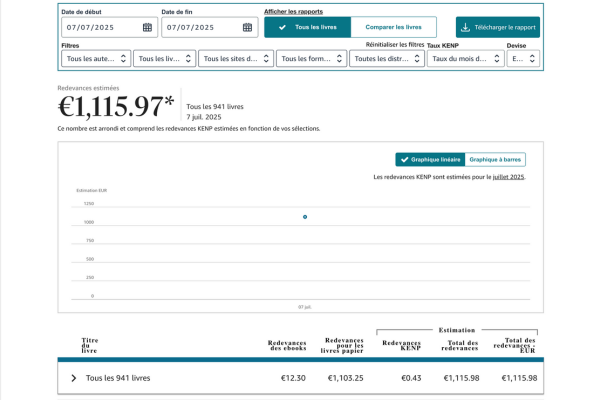Expand the Tous les 941 livres row
Screen dimensions: 600x400
(74, 378)
